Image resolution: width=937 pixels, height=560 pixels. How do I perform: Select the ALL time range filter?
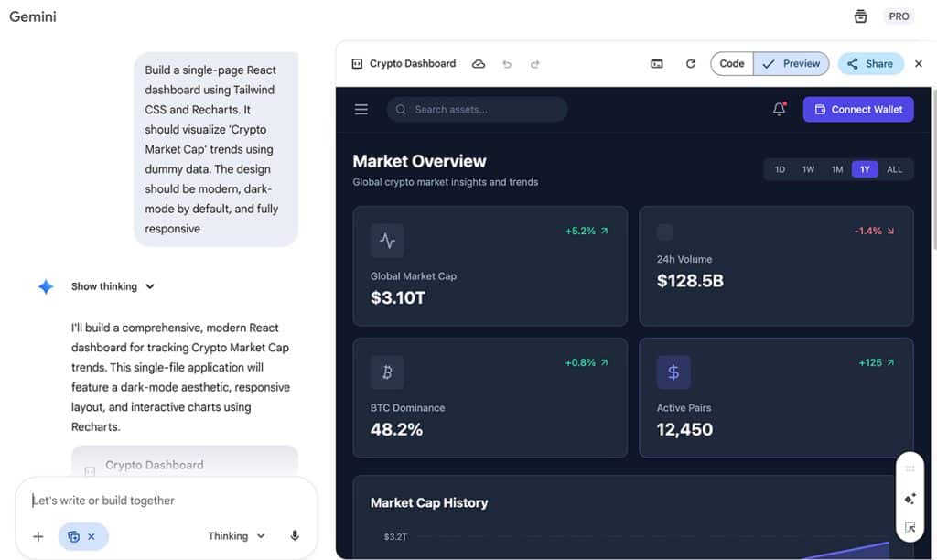click(x=894, y=168)
